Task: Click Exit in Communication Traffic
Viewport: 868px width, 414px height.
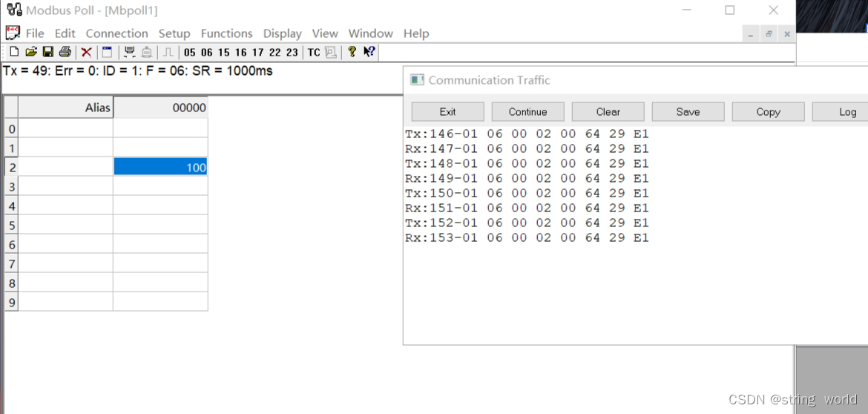Action: click(x=448, y=112)
